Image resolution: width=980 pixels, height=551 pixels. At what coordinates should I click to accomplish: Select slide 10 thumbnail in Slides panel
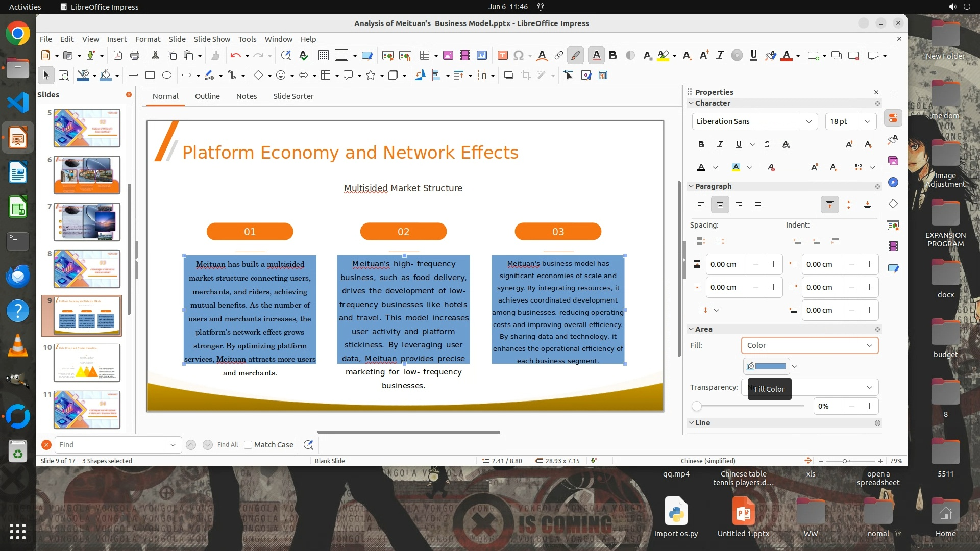[x=87, y=362]
